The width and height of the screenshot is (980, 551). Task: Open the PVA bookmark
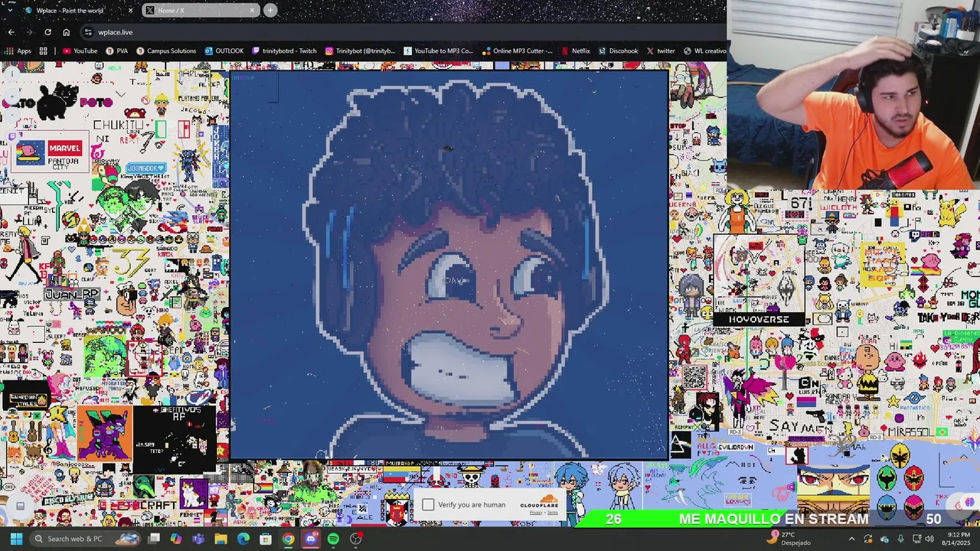(117, 51)
